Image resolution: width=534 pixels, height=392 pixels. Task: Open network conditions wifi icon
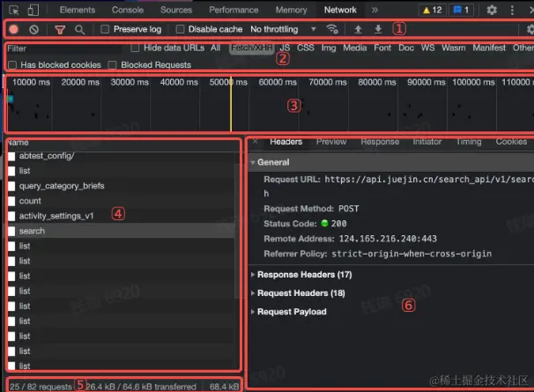click(332, 29)
